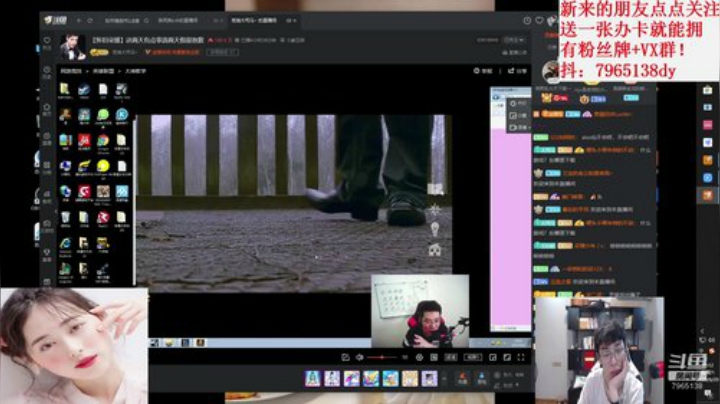Reload the page with the refresh icon

(90, 21)
